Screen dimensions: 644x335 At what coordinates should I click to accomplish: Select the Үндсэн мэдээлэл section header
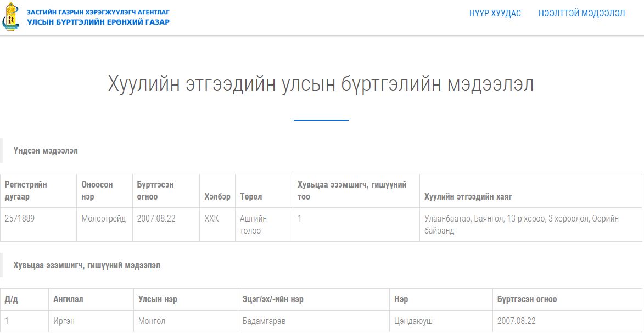click(x=46, y=150)
